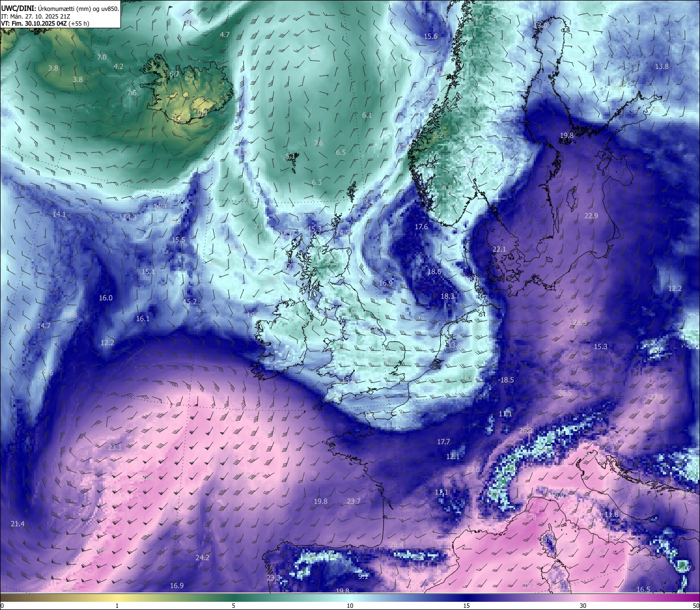The width and height of the screenshot is (700, 610).
Task: Click the 23.1 value in the Atlantic
Action: point(115,447)
